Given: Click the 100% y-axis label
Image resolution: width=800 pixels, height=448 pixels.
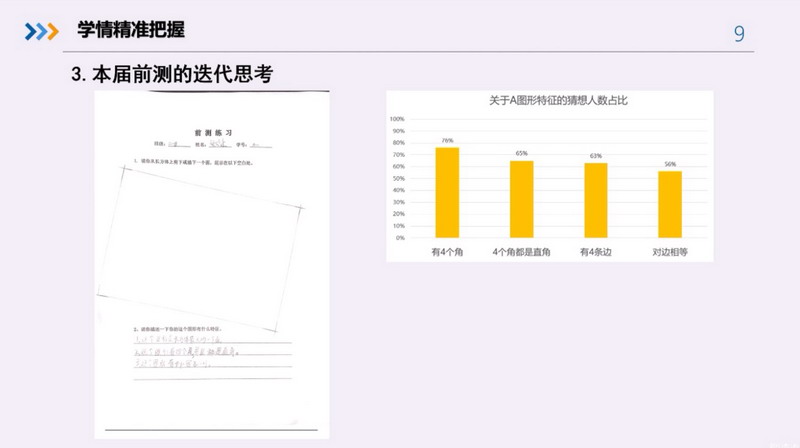Looking at the screenshot, I should [397, 118].
